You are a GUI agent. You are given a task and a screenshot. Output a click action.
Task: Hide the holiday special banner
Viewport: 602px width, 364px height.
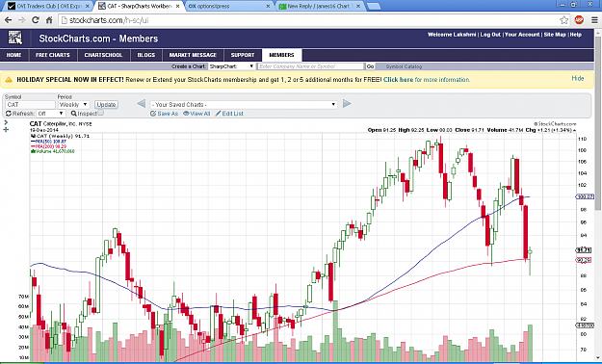tap(577, 78)
